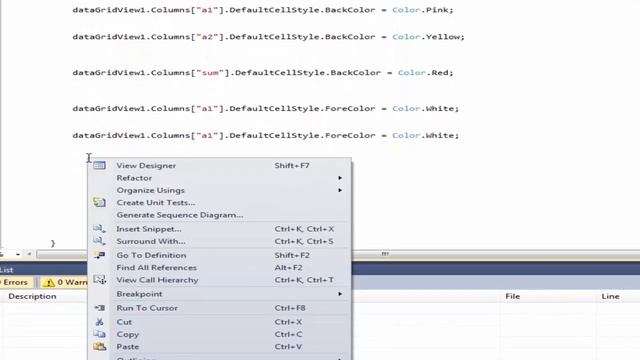Click the Ctrl+K, Ctrl+X shortcut text
Viewport: 640px width, 360px height.
[x=304, y=229]
